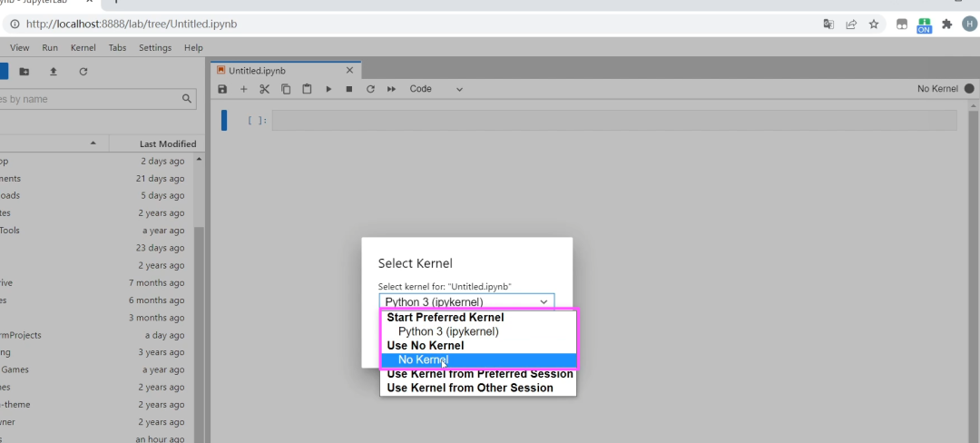Click the search magnifier in the file filter
This screenshot has width=980, height=443.
point(186,99)
